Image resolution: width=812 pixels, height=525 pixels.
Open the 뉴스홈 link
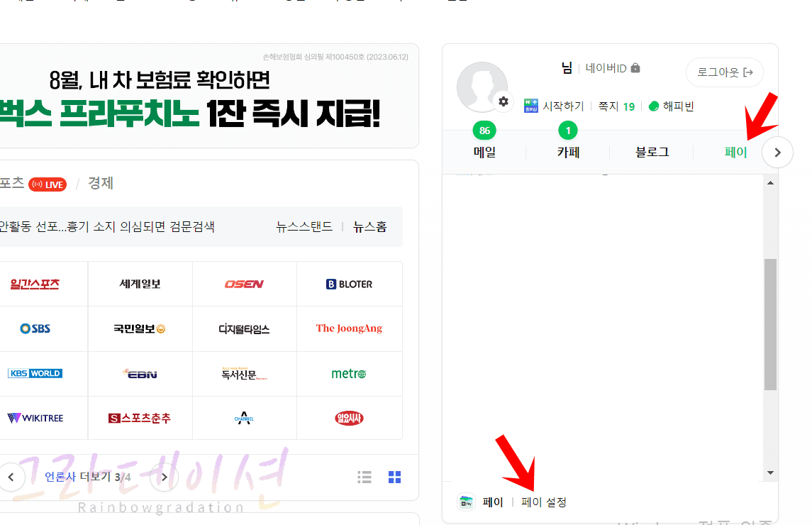point(369,226)
